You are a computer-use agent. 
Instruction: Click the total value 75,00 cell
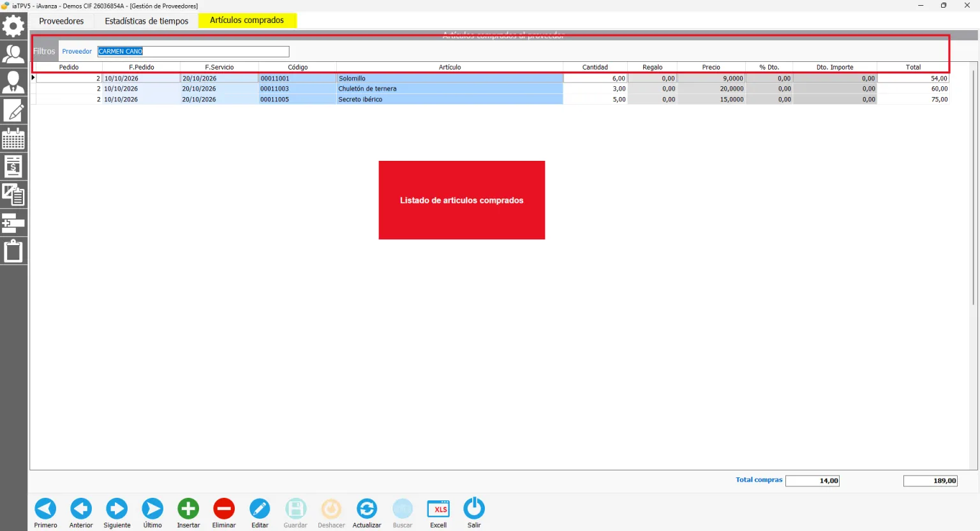[913, 100]
